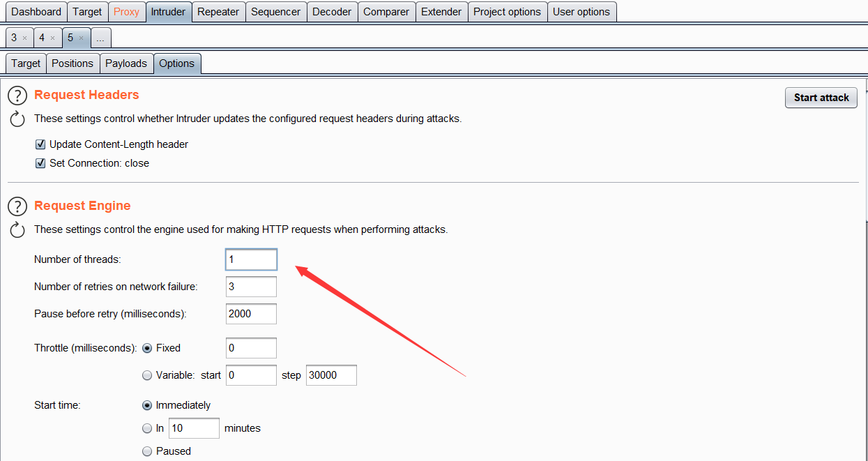Open help for Request Headers section
868x461 pixels.
coord(17,96)
